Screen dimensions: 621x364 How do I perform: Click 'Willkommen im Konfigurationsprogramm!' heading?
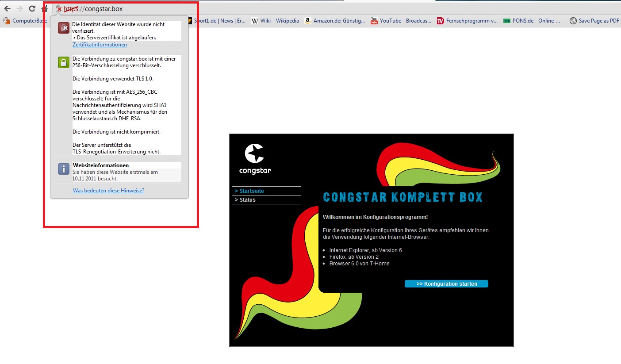[x=376, y=217]
